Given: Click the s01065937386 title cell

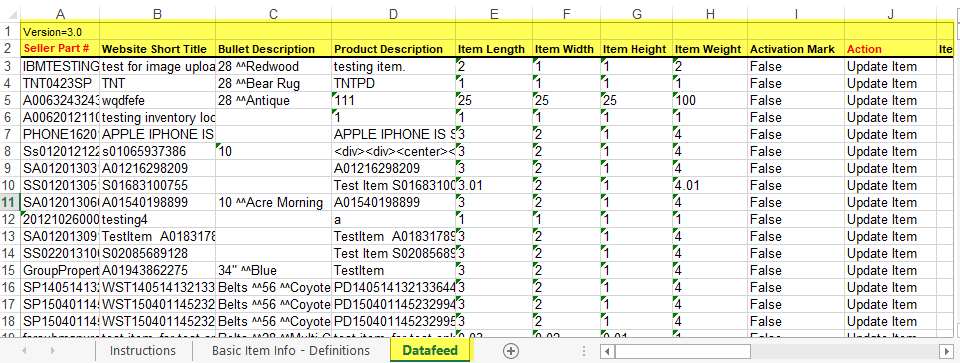Looking at the screenshot, I should (157, 151).
